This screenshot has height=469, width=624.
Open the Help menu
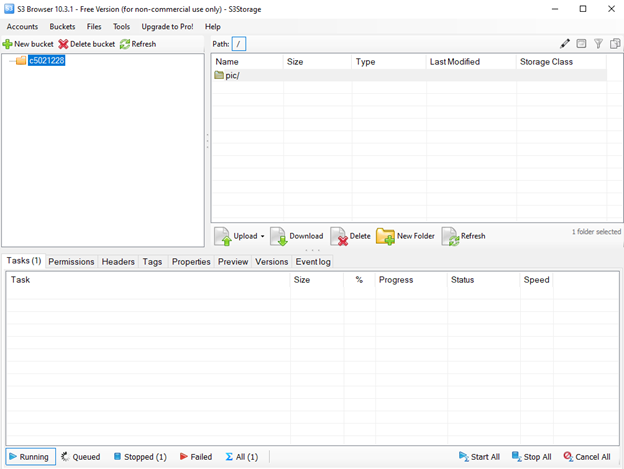(x=213, y=27)
